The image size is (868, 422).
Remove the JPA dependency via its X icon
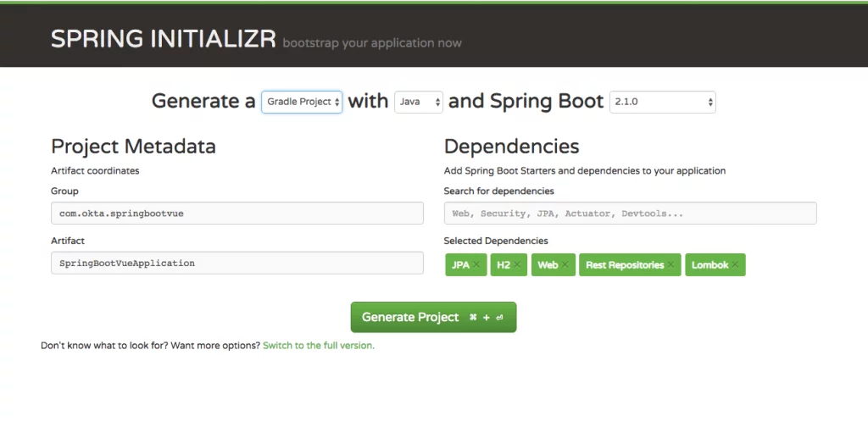(x=476, y=265)
